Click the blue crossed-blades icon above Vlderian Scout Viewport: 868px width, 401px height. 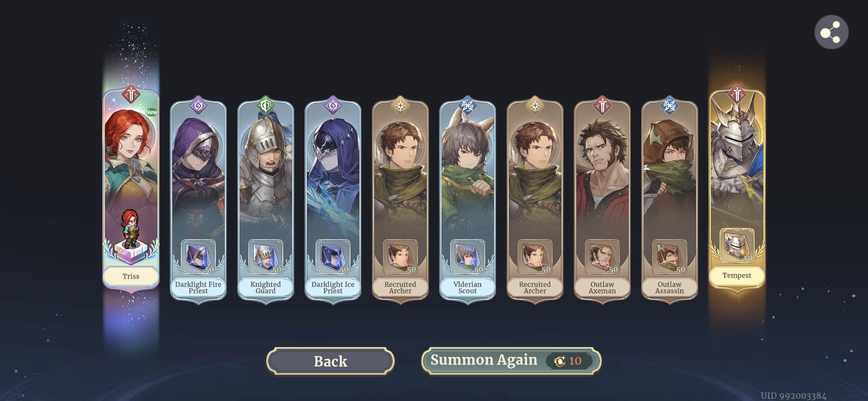467,106
